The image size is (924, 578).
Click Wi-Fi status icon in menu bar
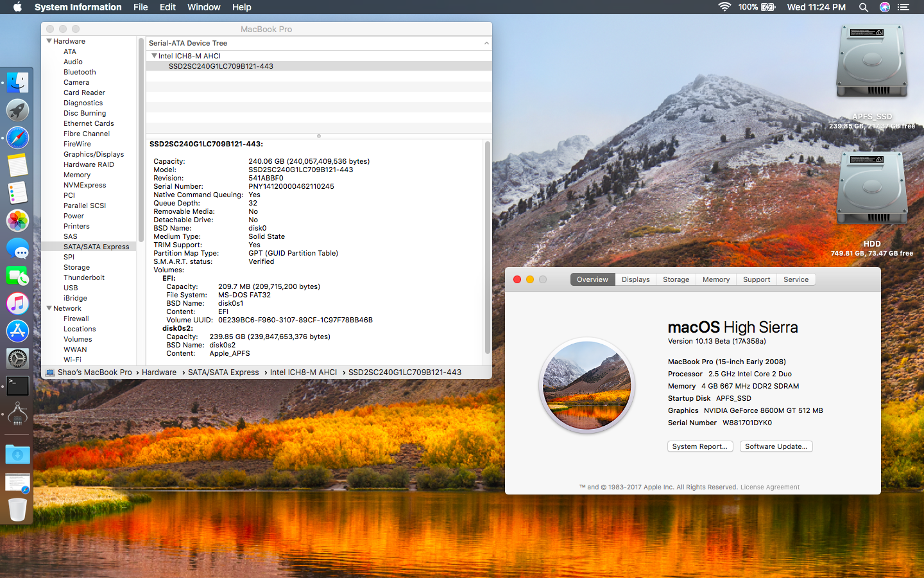[x=724, y=7]
